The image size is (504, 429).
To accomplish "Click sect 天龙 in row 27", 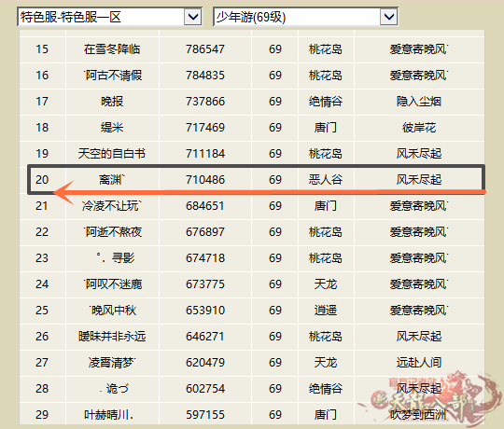I will pyautogui.click(x=326, y=363).
